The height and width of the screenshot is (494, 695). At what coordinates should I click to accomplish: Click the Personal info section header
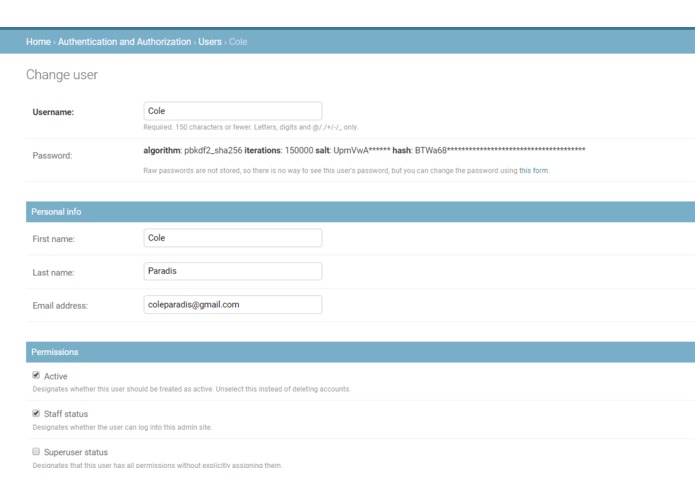[x=360, y=212]
